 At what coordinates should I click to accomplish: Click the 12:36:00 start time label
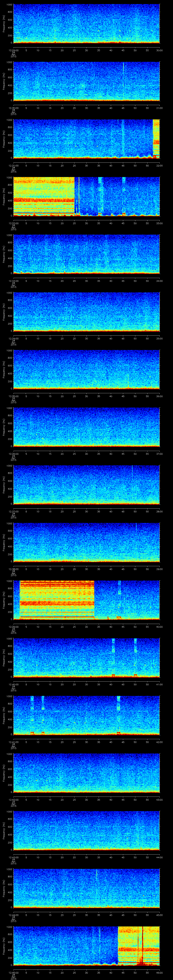tap(13, 454)
